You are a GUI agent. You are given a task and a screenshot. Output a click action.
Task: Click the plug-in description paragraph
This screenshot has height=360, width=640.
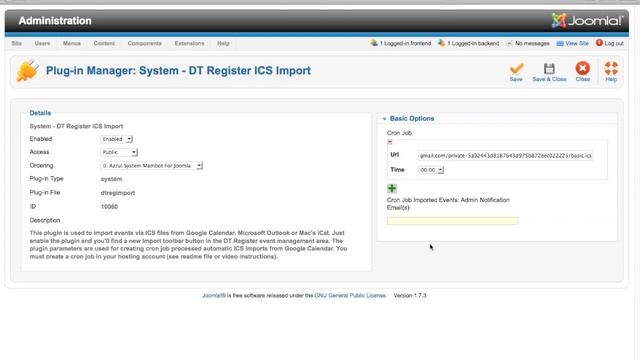pos(188,245)
